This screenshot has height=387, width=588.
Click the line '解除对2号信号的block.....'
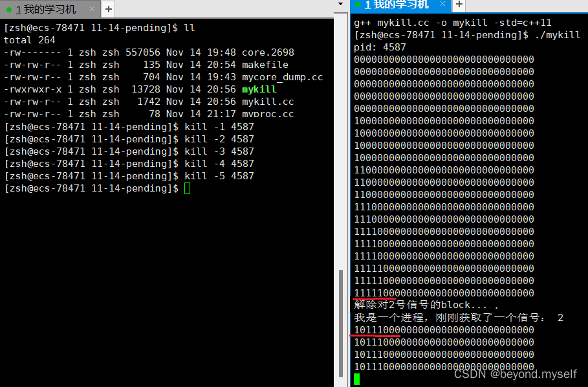point(426,305)
